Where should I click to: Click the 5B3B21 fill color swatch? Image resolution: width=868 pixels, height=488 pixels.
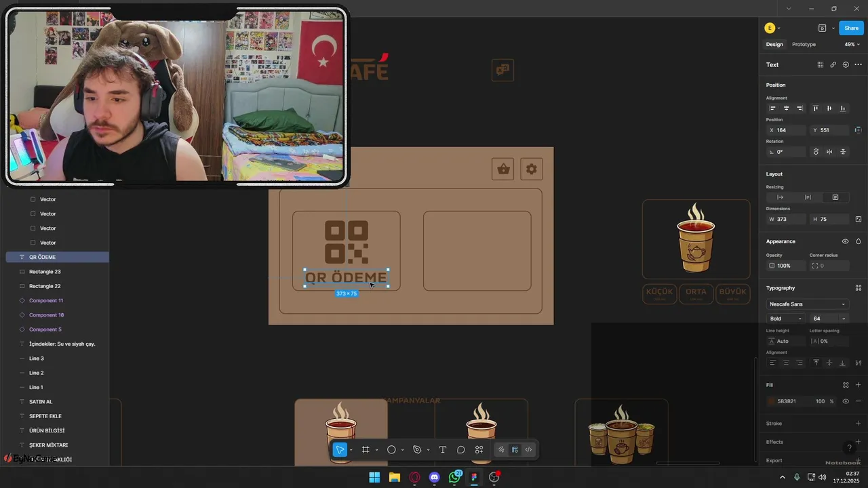click(771, 401)
